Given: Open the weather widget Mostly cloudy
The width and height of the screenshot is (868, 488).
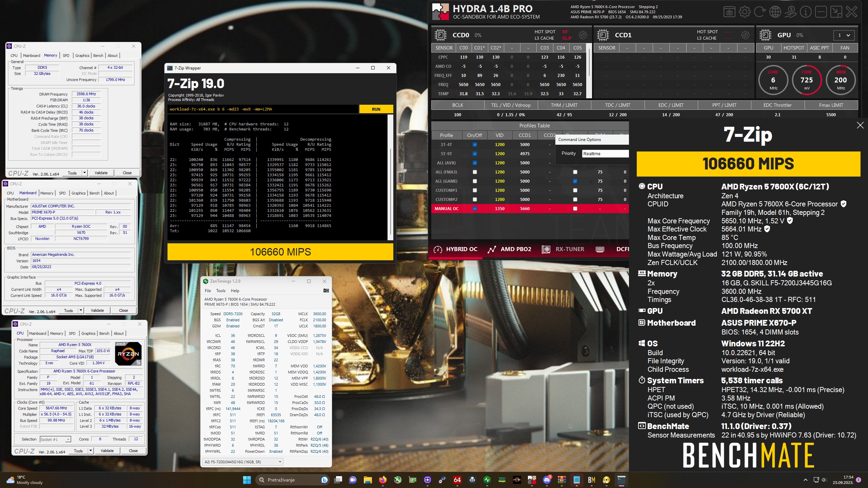Looking at the screenshot, I should 24,480.
